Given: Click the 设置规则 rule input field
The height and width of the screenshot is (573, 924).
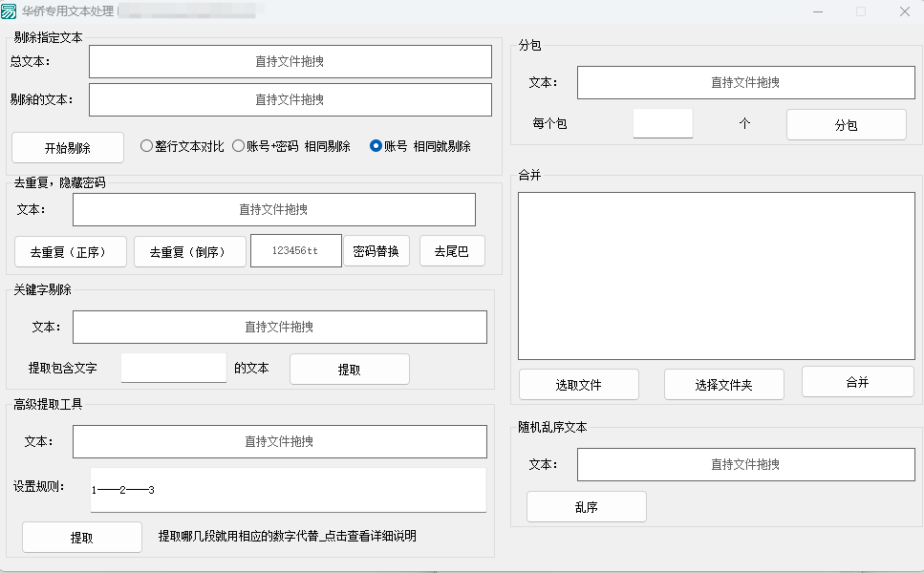Looking at the screenshot, I should 288,490.
